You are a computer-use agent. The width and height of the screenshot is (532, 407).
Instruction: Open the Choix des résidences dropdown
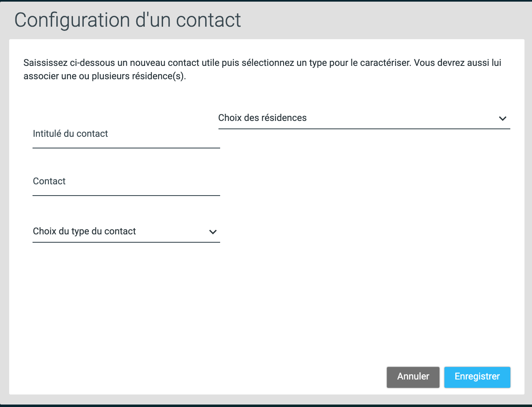(364, 118)
